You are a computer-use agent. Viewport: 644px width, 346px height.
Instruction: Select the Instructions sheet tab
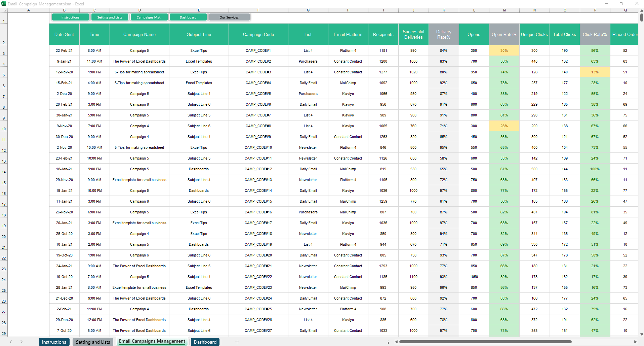[x=54, y=342]
